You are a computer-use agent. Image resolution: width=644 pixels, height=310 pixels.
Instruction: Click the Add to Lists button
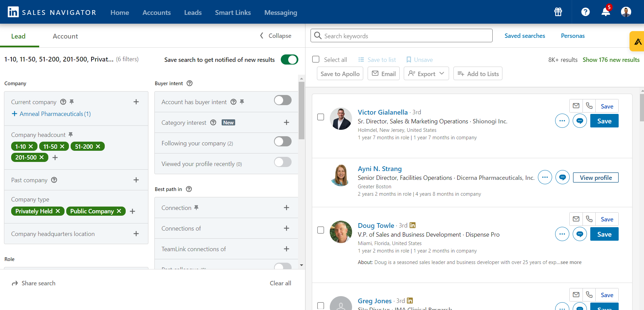pyautogui.click(x=478, y=73)
